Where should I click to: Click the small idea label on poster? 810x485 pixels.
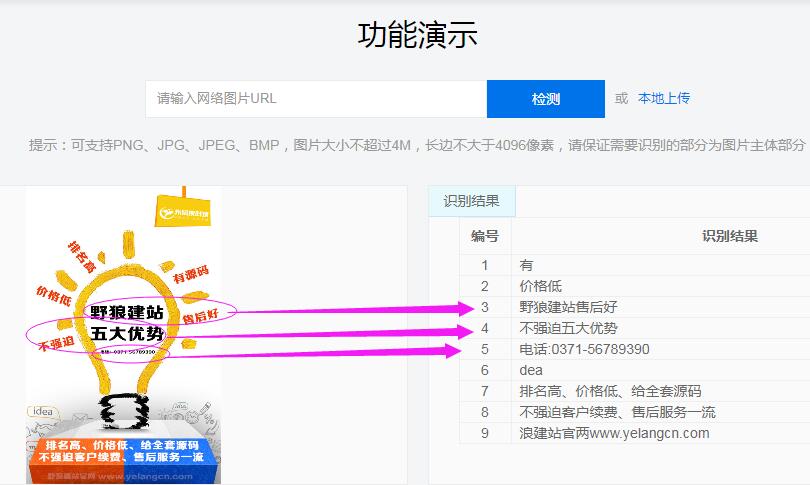pyautogui.click(x=42, y=411)
